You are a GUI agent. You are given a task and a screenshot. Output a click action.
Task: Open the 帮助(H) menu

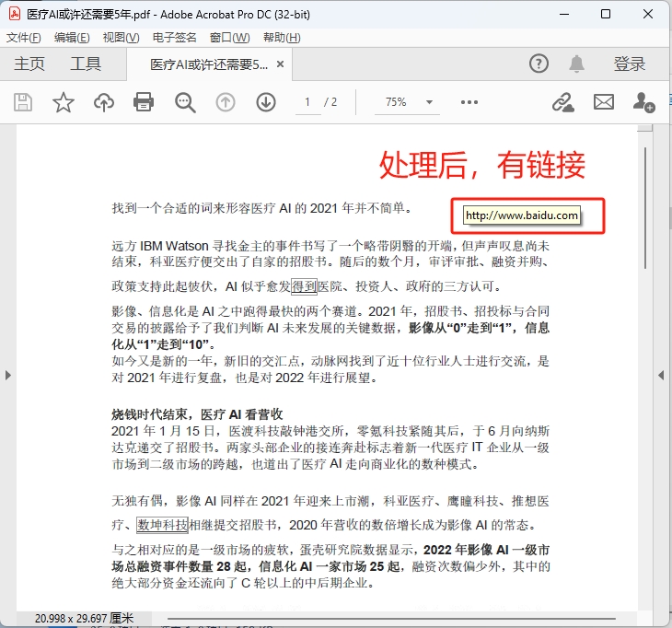pos(282,38)
